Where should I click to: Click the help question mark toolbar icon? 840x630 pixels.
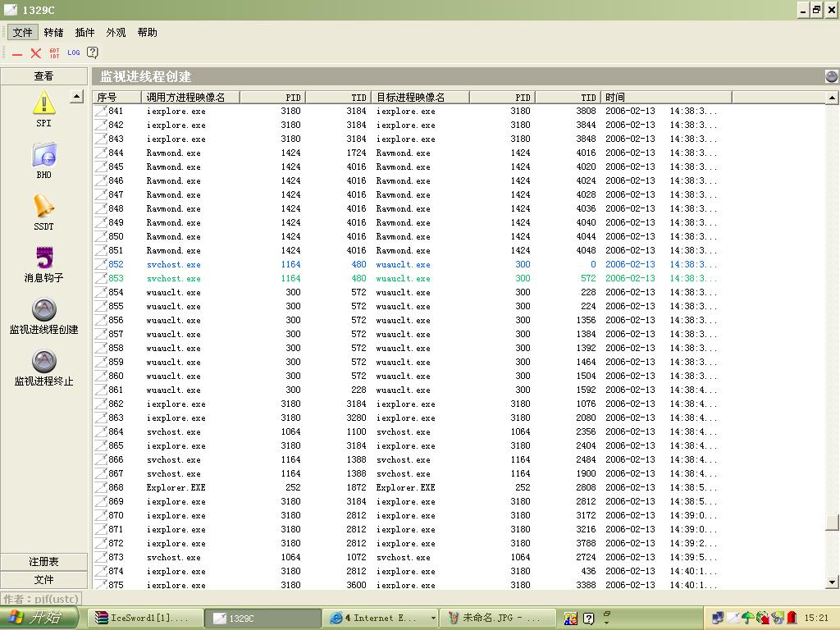coord(93,52)
